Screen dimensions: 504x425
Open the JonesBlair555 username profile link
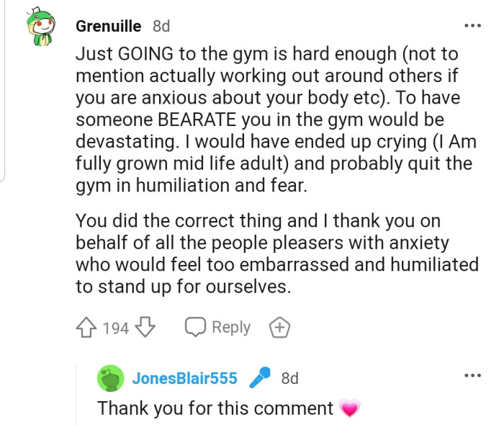[184, 377]
